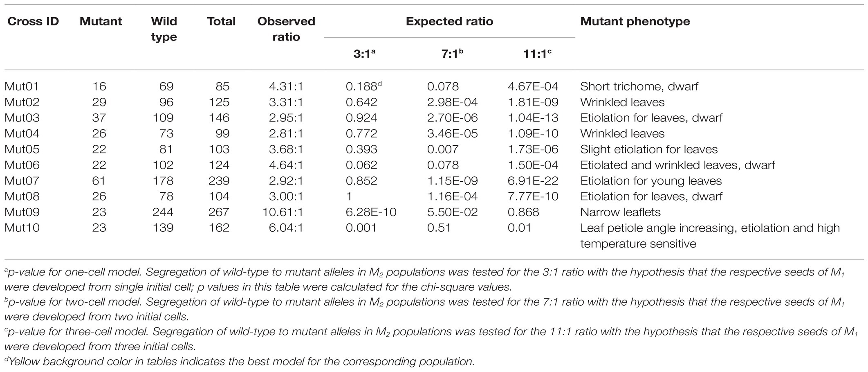
Task: Click the Observed ratio column header
Action: pos(286,29)
